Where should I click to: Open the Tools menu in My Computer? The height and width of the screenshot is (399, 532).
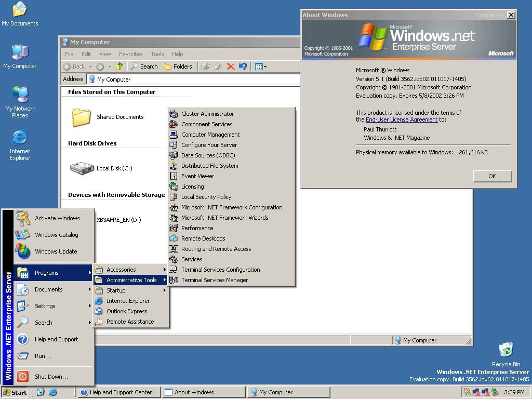click(157, 54)
